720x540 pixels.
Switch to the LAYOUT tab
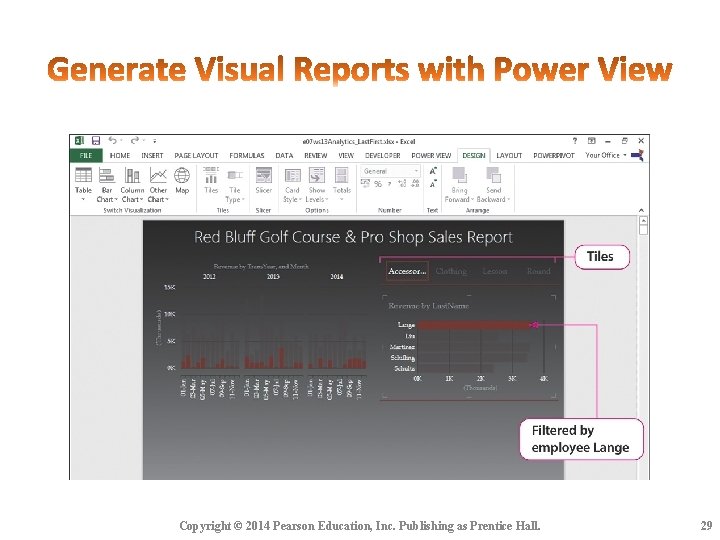point(509,156)
